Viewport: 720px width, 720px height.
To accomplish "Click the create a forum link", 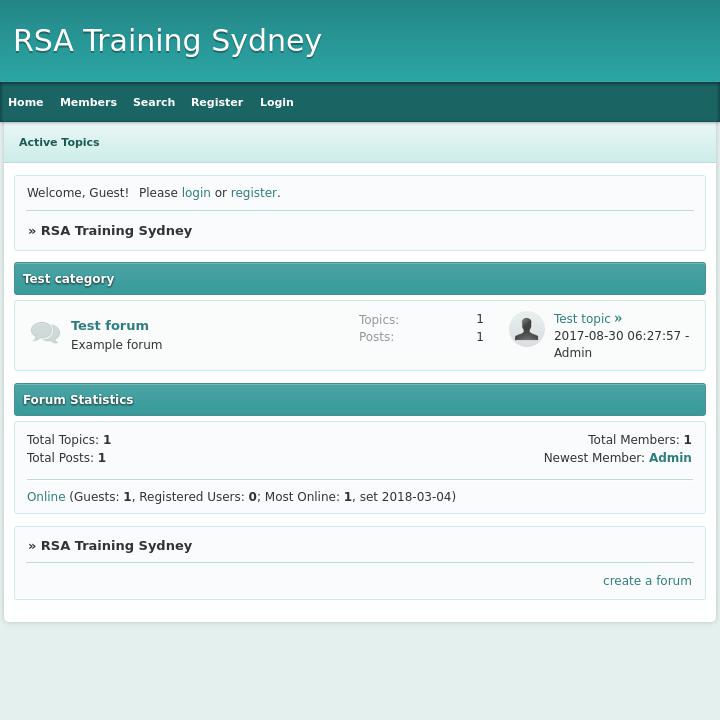I will point(647,581).
